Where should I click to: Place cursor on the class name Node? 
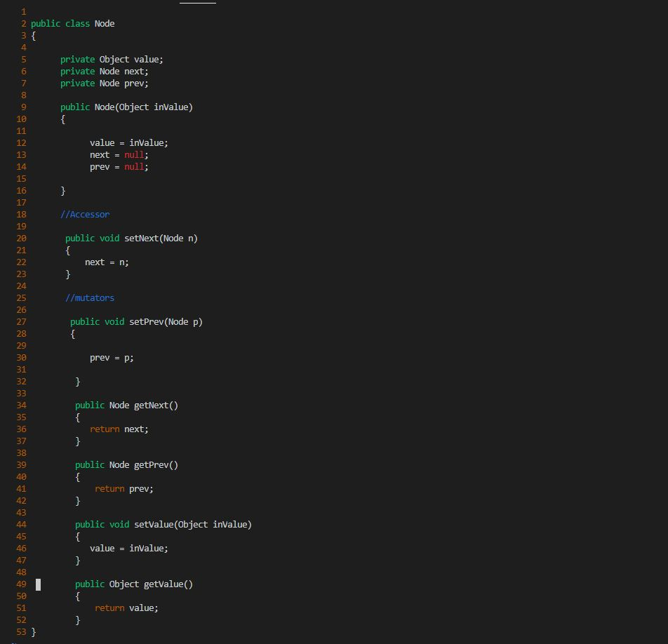(104, 23)
